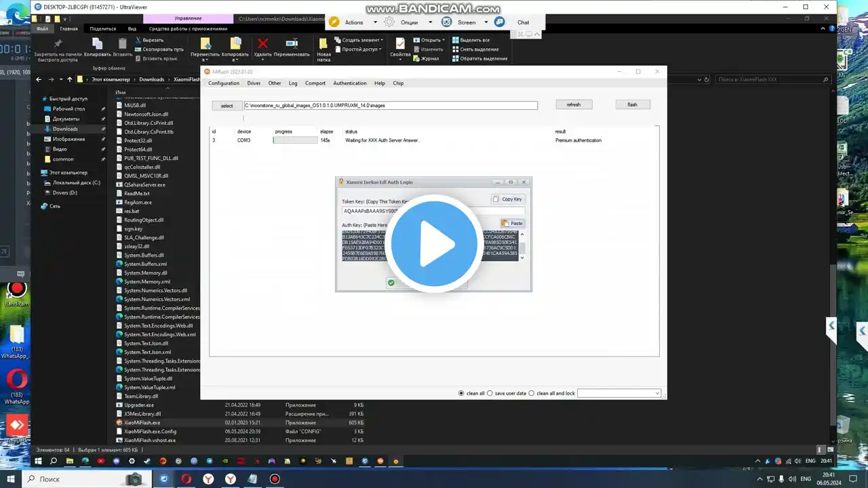The height and width of the screenshot is (488, 868).
Task: Open the Простой доступ dropdown
Action: click(358, 49)
